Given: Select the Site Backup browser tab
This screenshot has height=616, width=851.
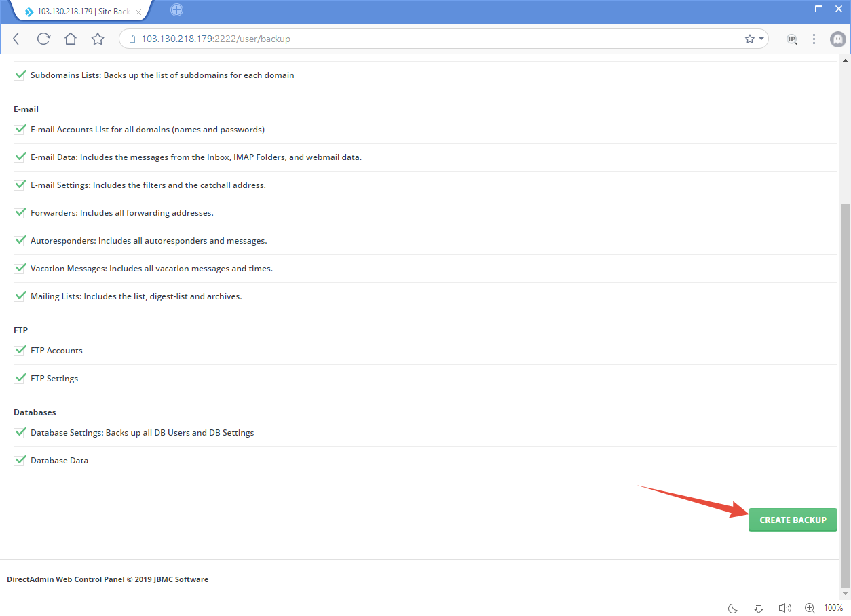Looking at the screenshot, I should (x=81, y=12).
